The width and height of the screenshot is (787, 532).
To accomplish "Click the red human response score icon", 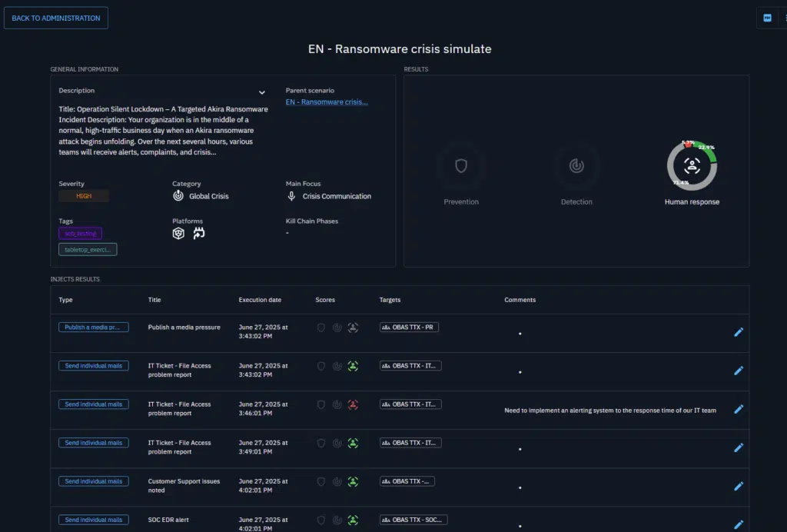I will point(353,404).
